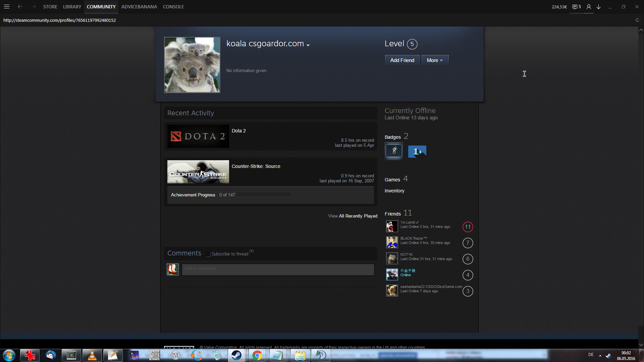Open the downloads arrow icon
Screen dimensions: 644x362
[598, 7]
